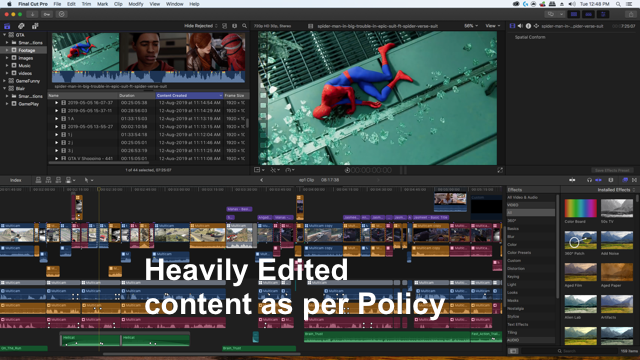The image size is (640, 360).
Task: Open the Video inspector filmstrip icon
Action: pos(512,26)
